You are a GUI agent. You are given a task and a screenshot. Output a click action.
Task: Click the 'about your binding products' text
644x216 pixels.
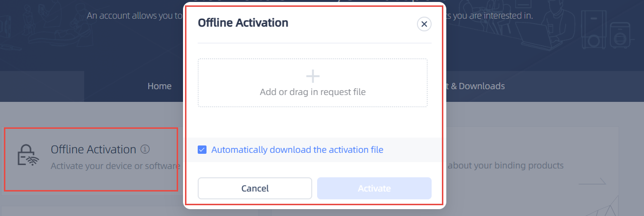click(x=506, y=166)
